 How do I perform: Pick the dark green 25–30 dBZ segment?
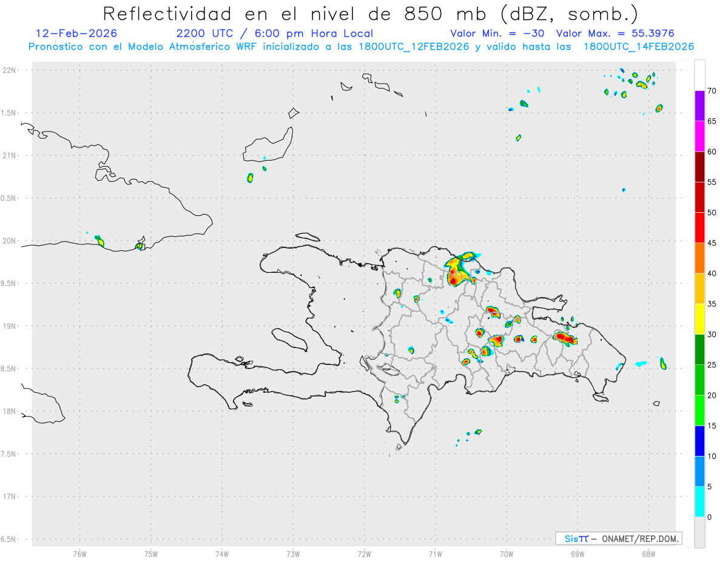point(699,350)
